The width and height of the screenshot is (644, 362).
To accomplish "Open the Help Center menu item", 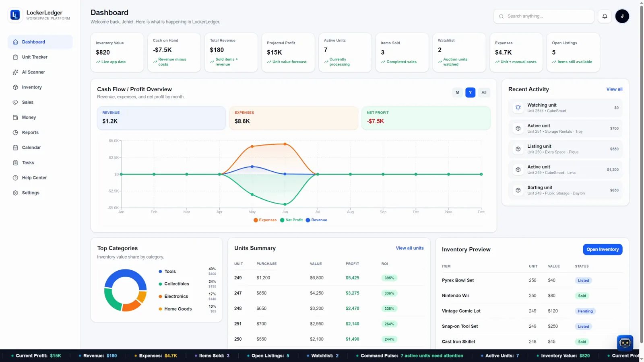I will tap(40, 178).
